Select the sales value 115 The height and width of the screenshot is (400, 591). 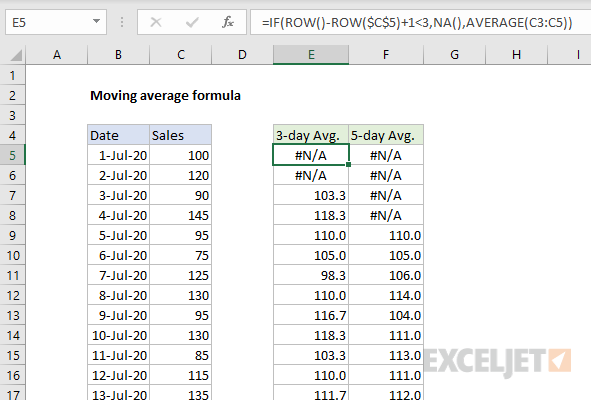click(181, 375)
